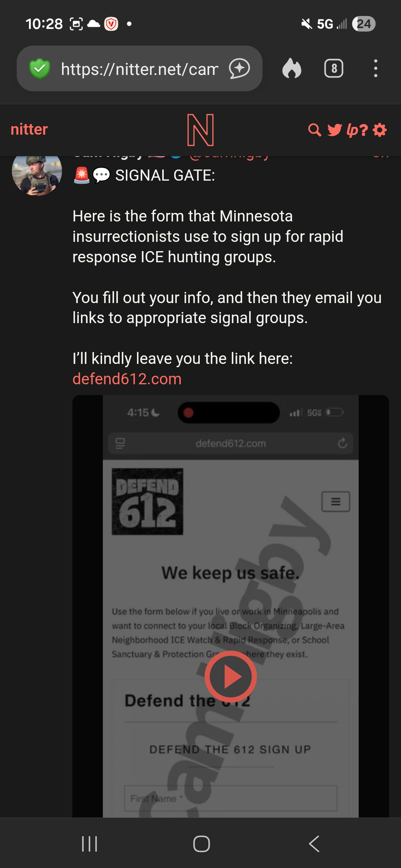Tap the green shield security icon
Viewport: 401px width, 868px height.
click(39, 69)
